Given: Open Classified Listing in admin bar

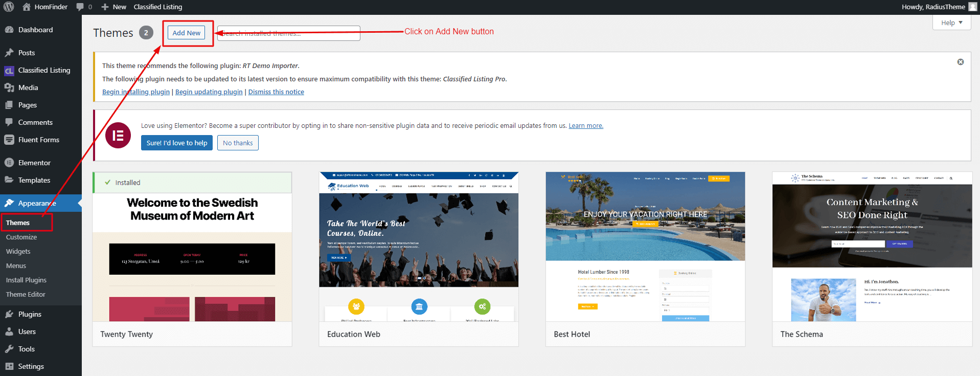Looking at the screenshot, I should [x=158, y=7].
